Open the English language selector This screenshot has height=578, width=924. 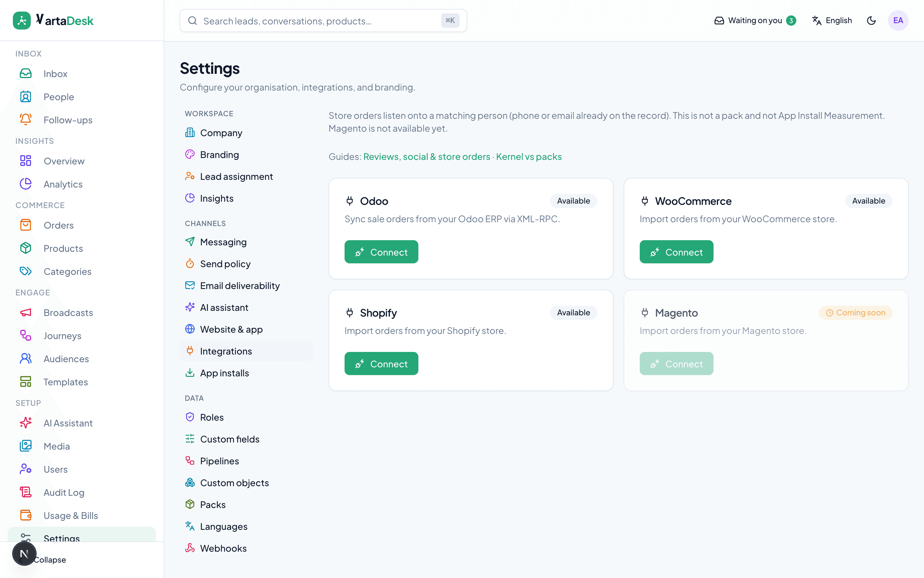(x=832, y=21)
